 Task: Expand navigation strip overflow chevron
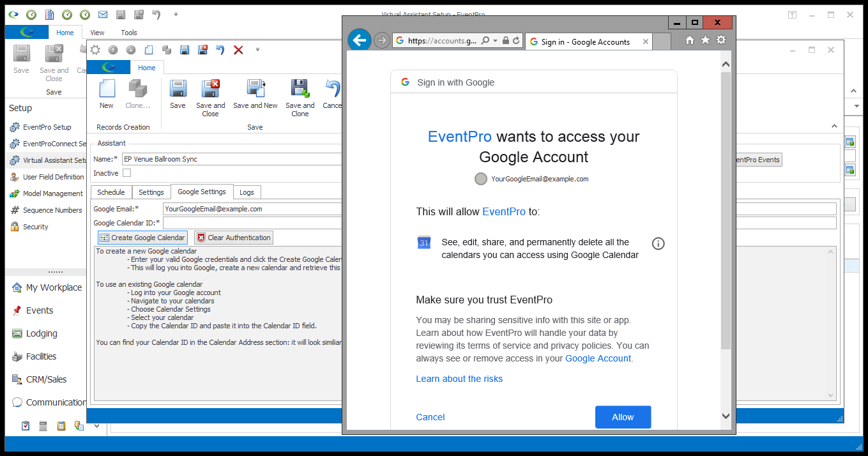point(96,426)
